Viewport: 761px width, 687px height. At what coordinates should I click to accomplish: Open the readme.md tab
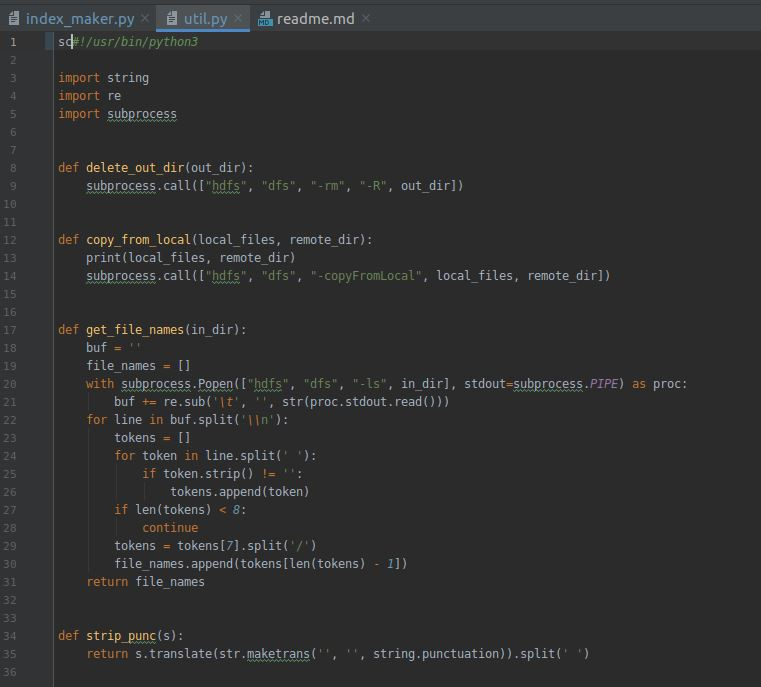[315, 19]
